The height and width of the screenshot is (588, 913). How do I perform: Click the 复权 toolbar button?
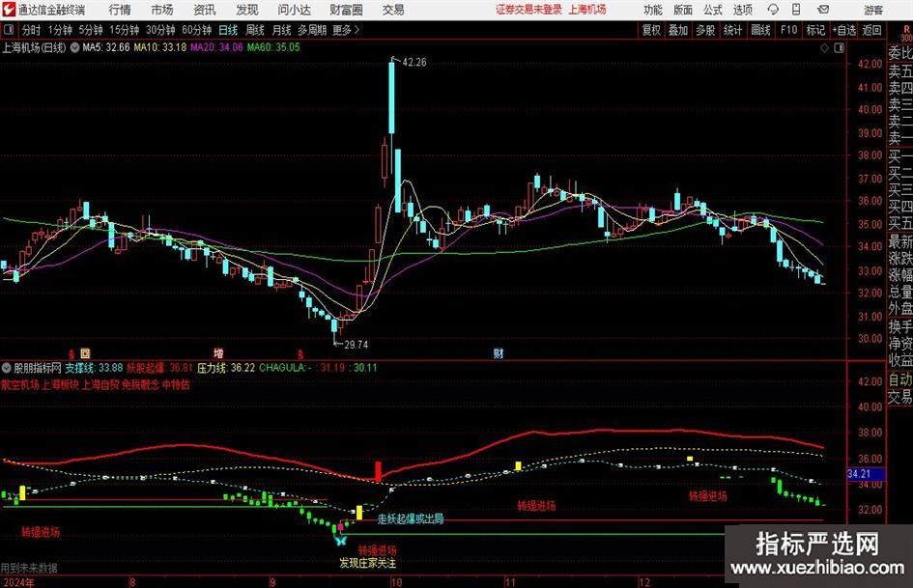pos(651,30)
